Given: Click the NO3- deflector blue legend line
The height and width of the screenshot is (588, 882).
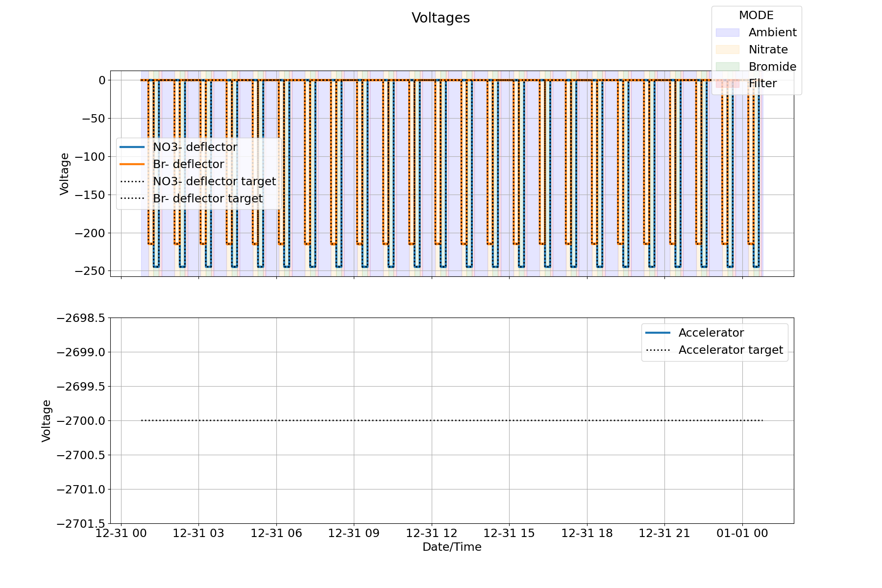Looking at the screenshot, I should coord(132,147).
